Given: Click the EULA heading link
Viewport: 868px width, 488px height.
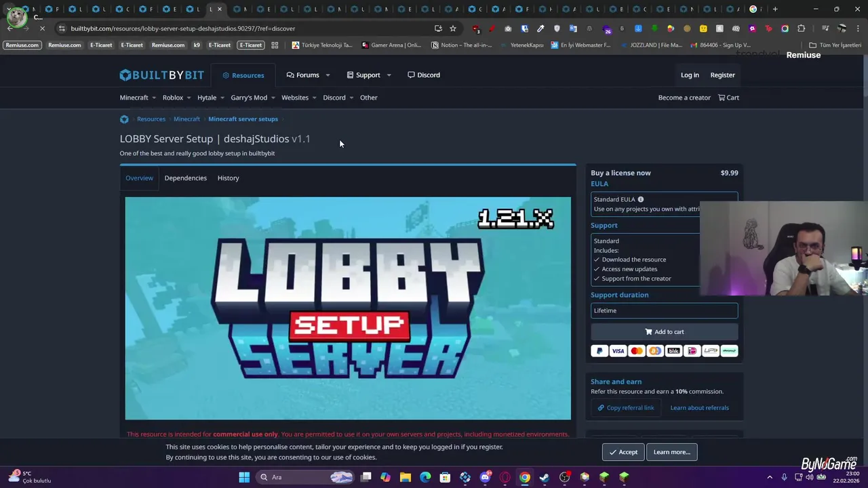Looking at the screenshot, I should pyautogui.click(x=599, y=184).
